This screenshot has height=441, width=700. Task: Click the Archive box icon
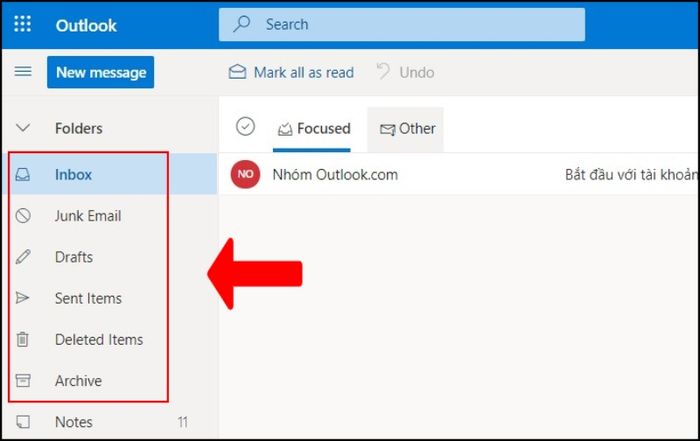[x=23, y=380]
